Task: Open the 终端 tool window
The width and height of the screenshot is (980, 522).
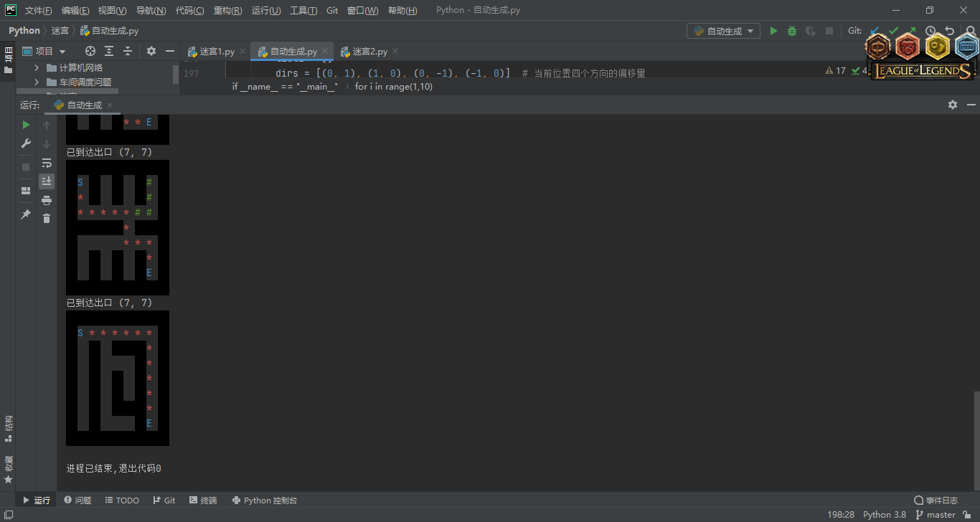Action: click(x=203, y=500)
